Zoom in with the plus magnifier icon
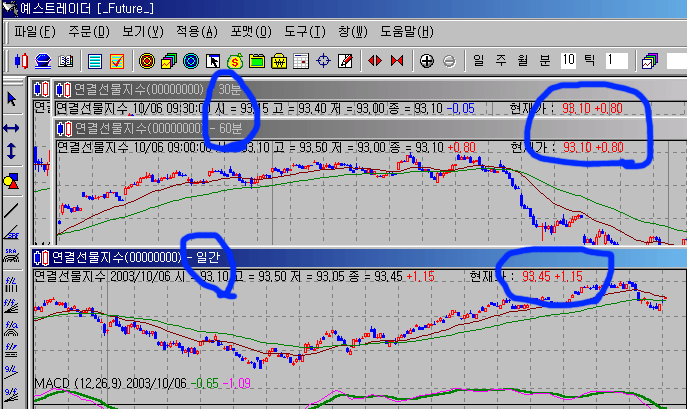687x409 pixels. [x=427, y=61]
